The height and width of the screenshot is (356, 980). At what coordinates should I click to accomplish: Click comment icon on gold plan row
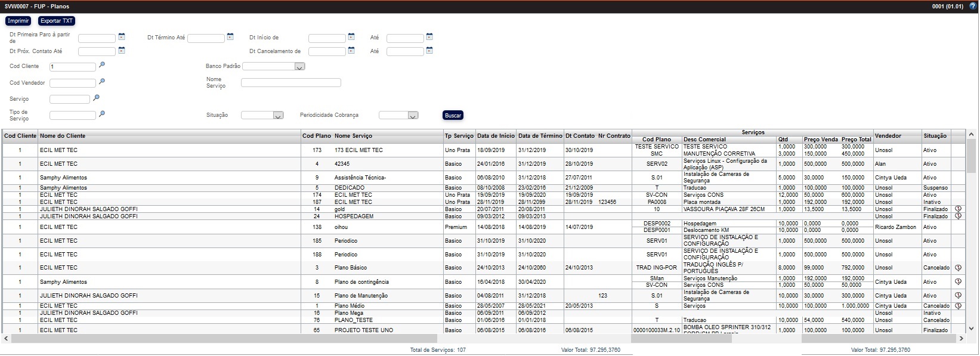click(x=959, y=209)
